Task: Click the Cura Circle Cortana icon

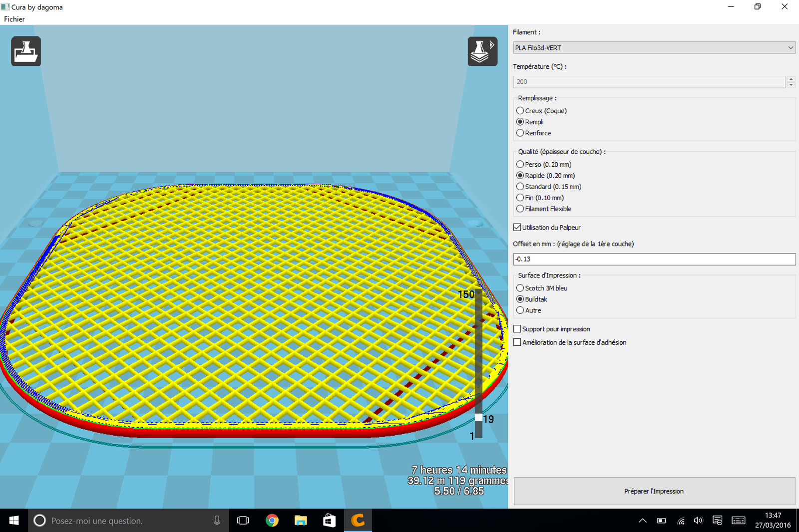Action: 39,521
